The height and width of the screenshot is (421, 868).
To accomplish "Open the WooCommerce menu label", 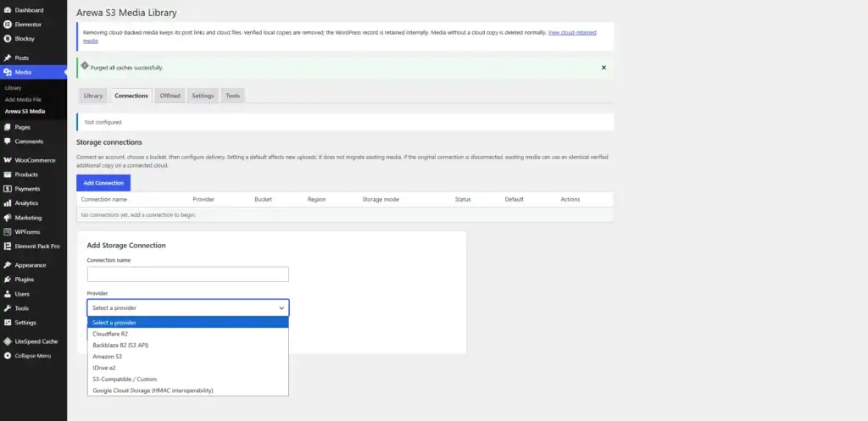I will 35,160.
